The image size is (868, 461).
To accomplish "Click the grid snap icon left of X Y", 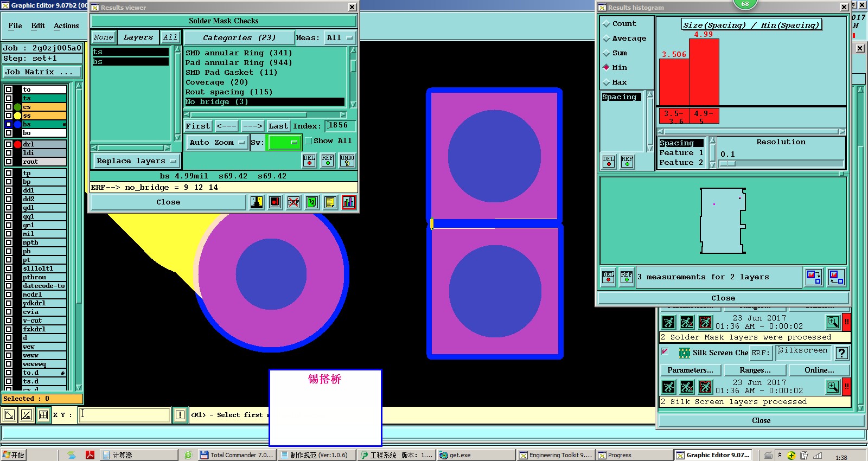I will click(x=43, y=415).
